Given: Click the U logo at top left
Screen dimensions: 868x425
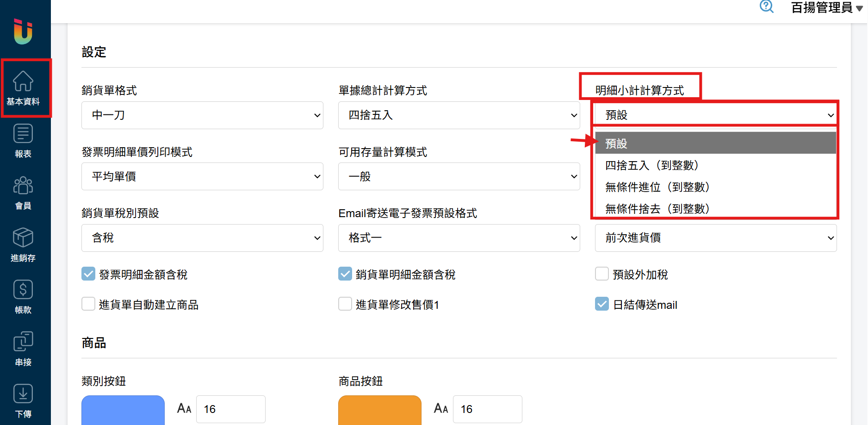Looking at the screenshot, I should [23, 31].
